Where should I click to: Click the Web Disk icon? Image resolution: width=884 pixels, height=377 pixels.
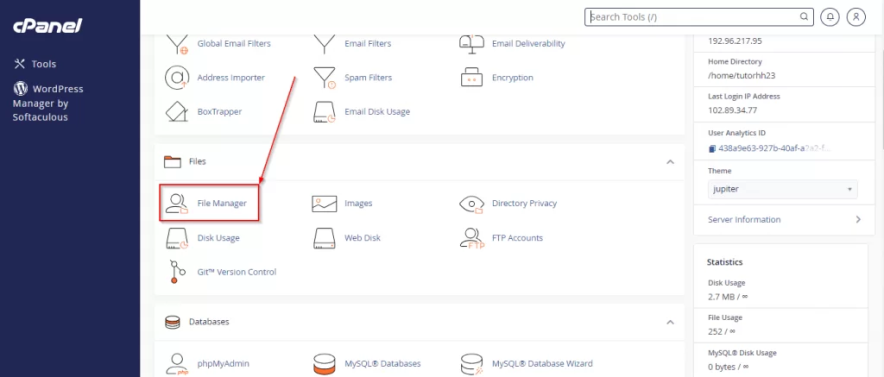[324, 238]
